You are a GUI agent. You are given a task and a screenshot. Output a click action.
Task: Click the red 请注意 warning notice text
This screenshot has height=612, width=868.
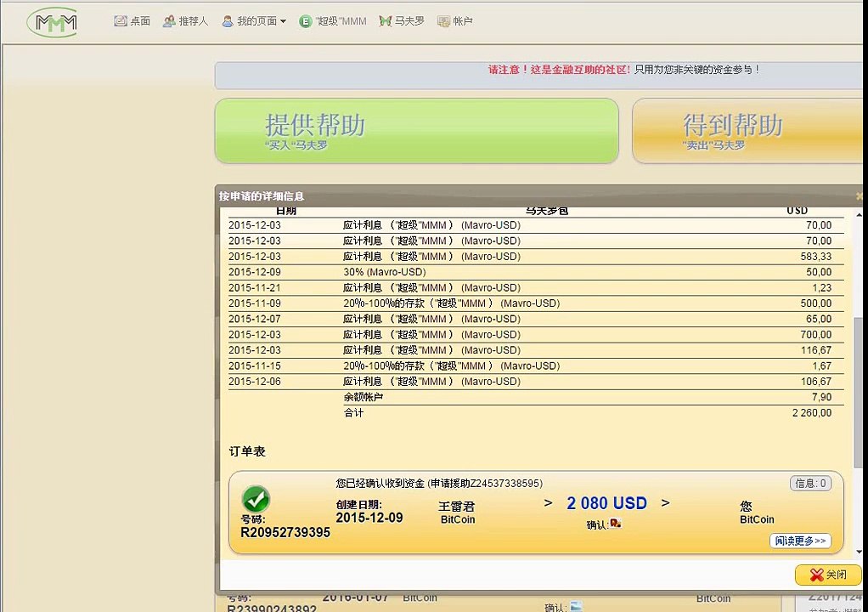pos(559,70)
